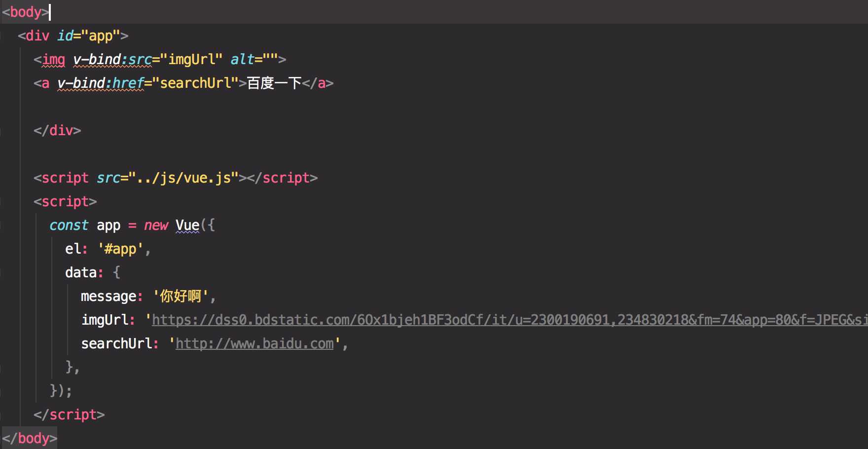Image resolution: width=868 pixels, height=449 pixels.
Task: Click the '#app' string value
Action: (120, 249)
